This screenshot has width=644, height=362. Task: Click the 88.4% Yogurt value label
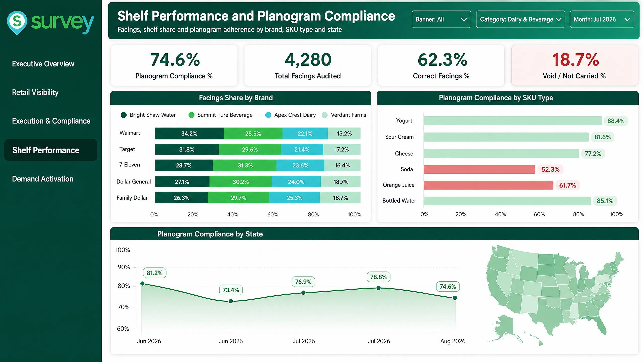pos(616,121)
